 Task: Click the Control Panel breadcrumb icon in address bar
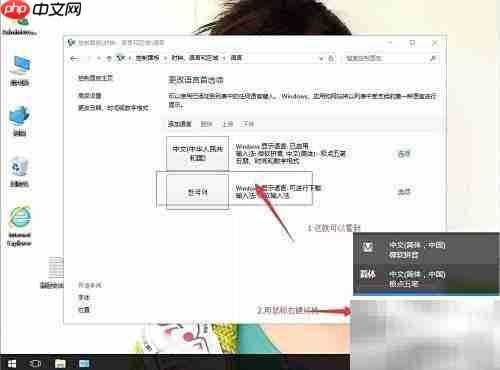click(120, 58)
